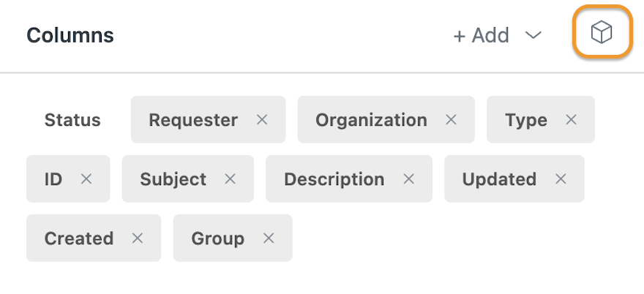Screen dimensions: 644x294
Task: Select the Organization column chip
Action: 386,119
